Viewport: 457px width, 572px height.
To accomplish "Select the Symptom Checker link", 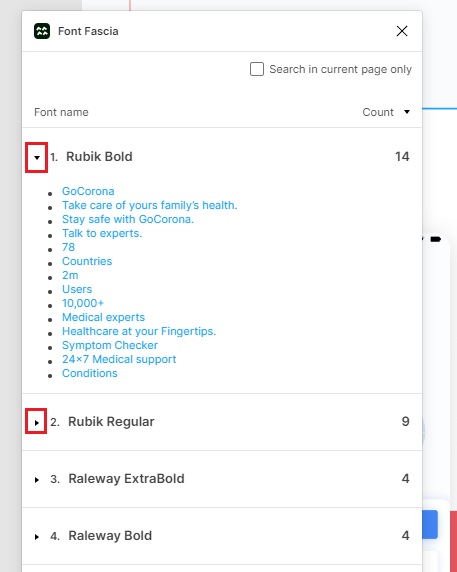I will pos(110,345).
